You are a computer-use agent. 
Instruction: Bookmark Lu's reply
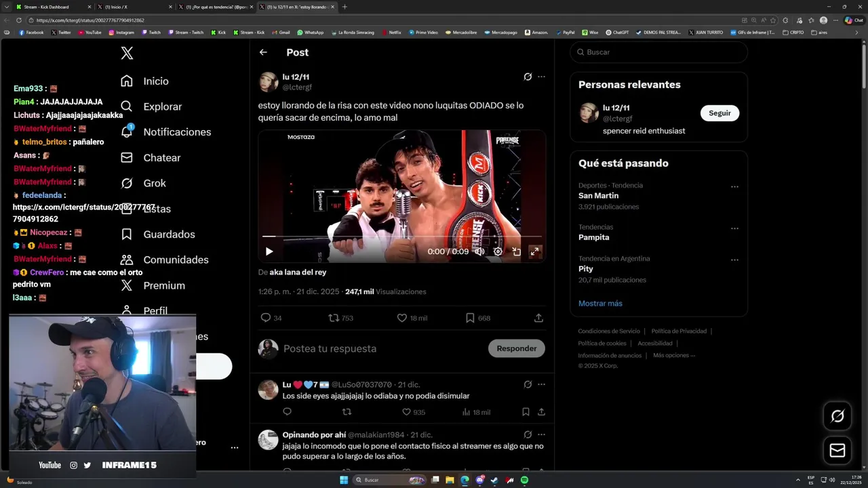pyautogui.click(x=526, y=412)
